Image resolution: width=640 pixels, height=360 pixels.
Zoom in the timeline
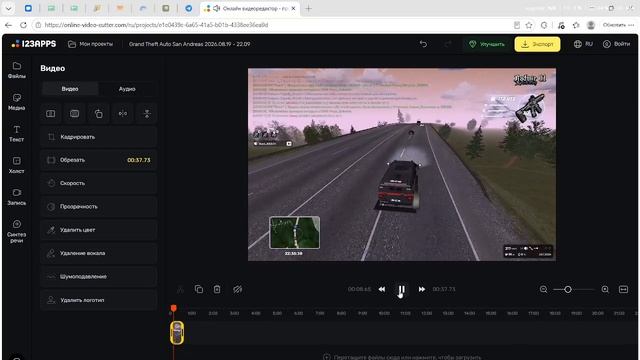(x=605, y=289)
